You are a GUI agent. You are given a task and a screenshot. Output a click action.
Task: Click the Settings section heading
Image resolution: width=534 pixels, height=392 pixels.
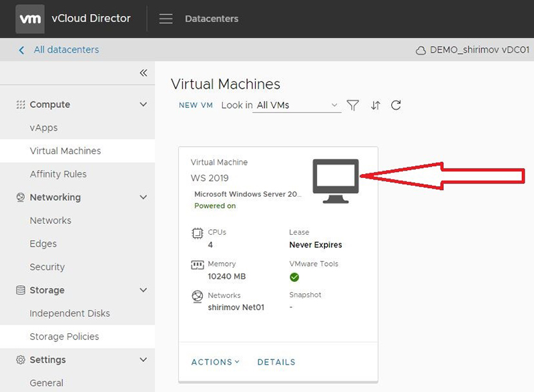pyautogui.click(x=47, y=360)
